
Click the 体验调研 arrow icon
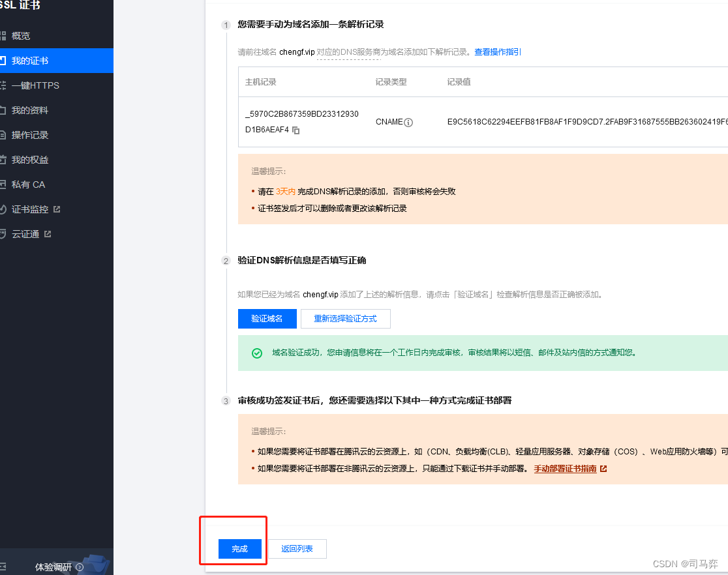pyautogui.click(x=80, y=567)
